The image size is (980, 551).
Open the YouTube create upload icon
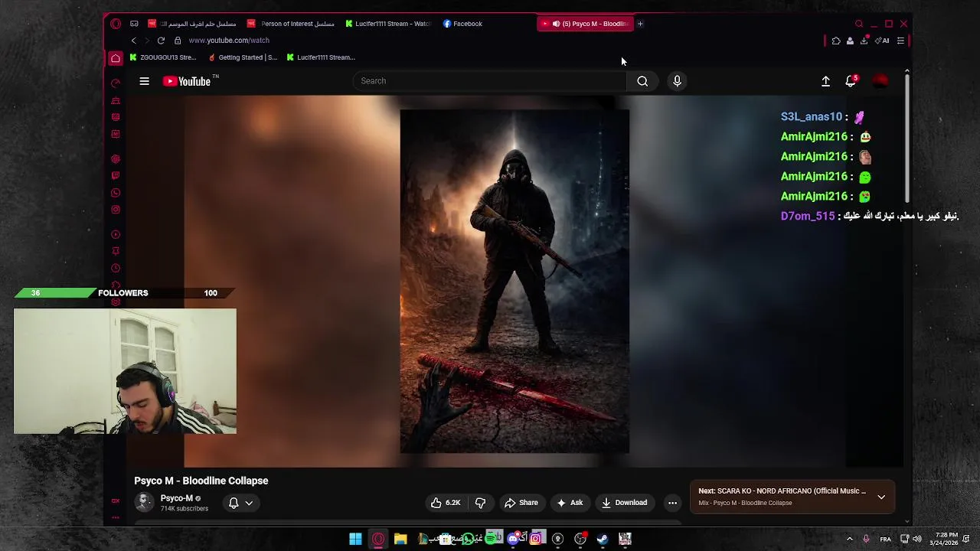tap(825, 81)
